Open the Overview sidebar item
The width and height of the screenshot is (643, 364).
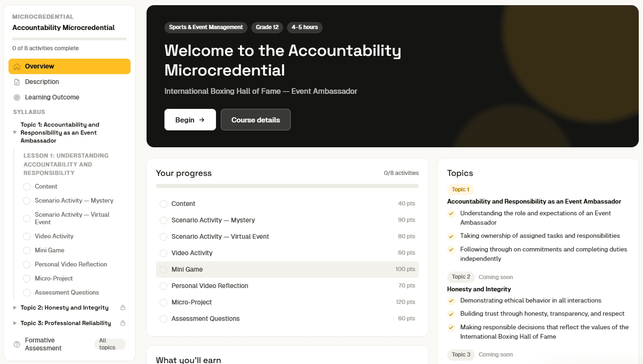(x=70, y=67)
